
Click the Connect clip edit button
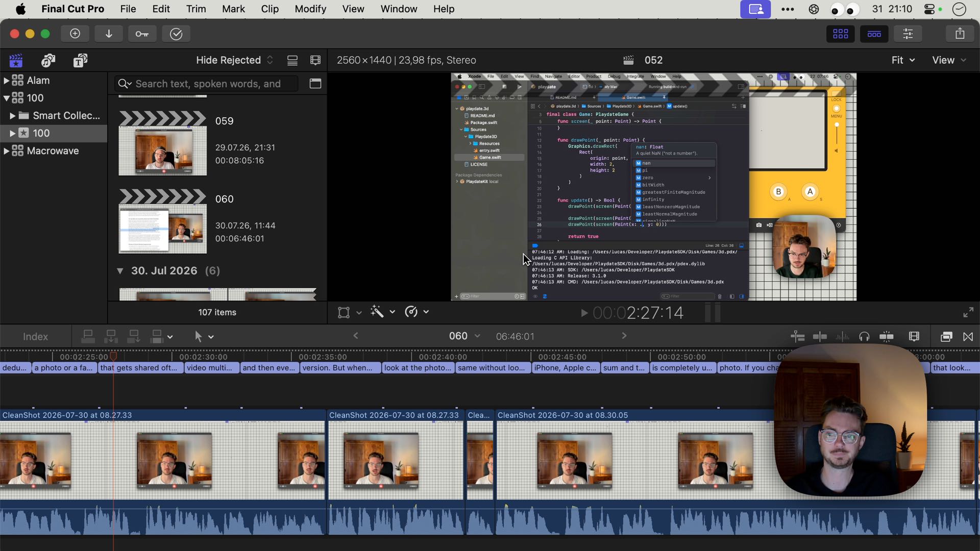tap(88, 337)
